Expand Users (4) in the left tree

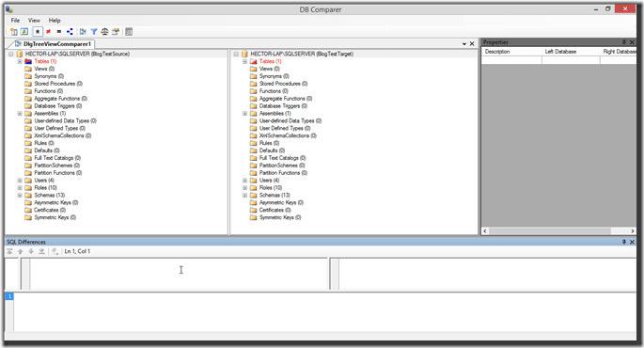point(20,181)
